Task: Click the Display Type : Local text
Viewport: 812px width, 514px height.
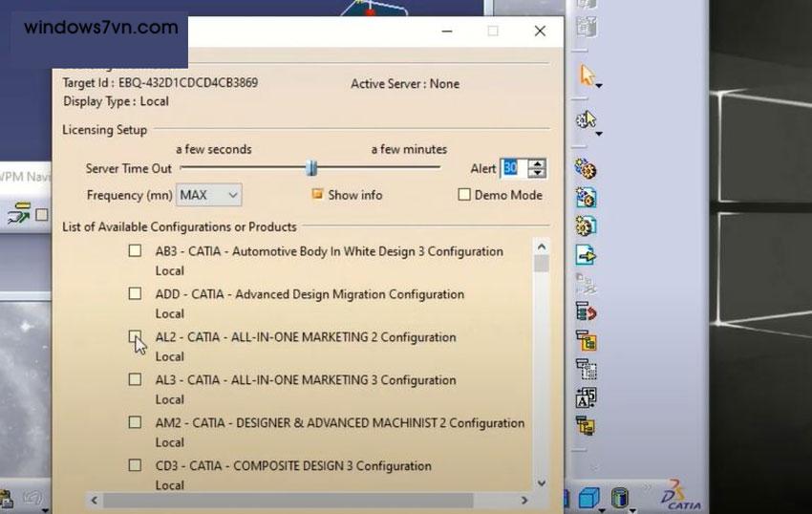Action: [116, 101]
